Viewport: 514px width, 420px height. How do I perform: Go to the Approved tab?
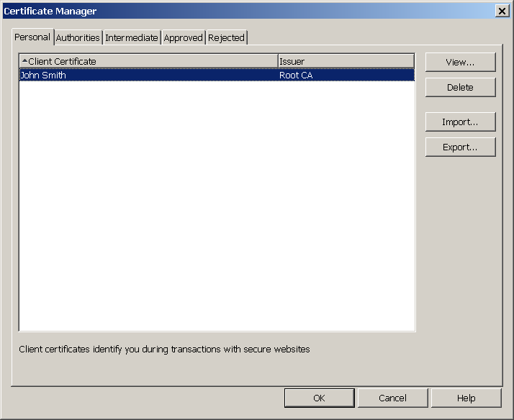183,38
